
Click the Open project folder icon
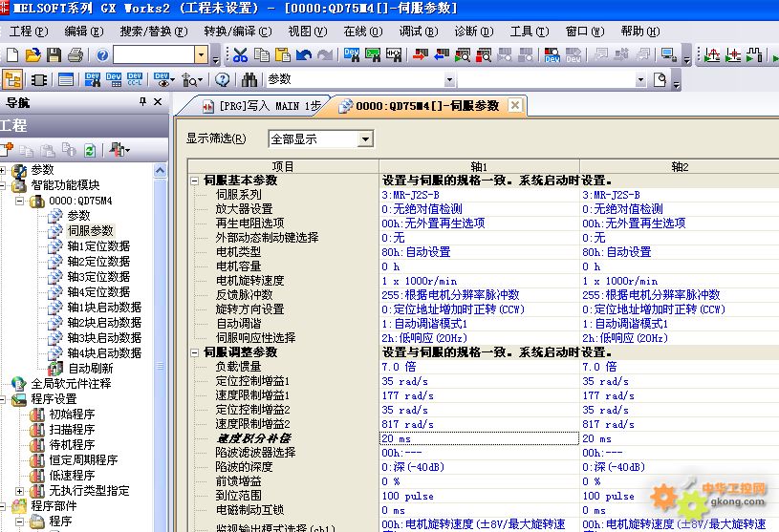pos(32,54)
